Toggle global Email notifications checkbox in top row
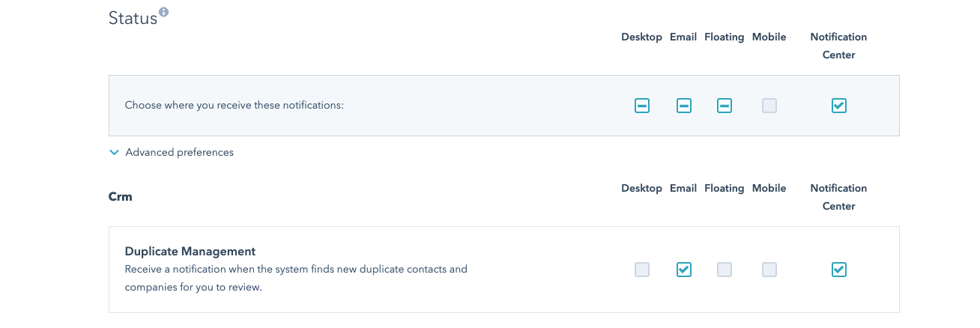This screenshot has height=328, width=980. [x=684, y=106]
